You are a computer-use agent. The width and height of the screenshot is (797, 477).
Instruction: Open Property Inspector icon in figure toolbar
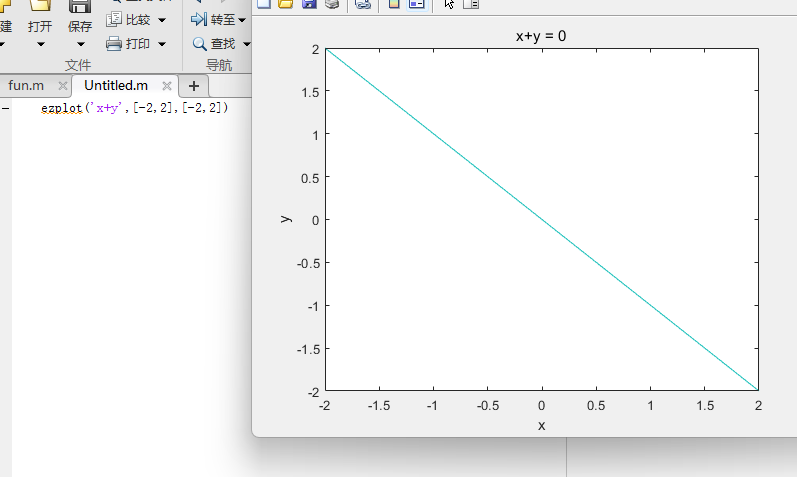(x=471, y=4)
